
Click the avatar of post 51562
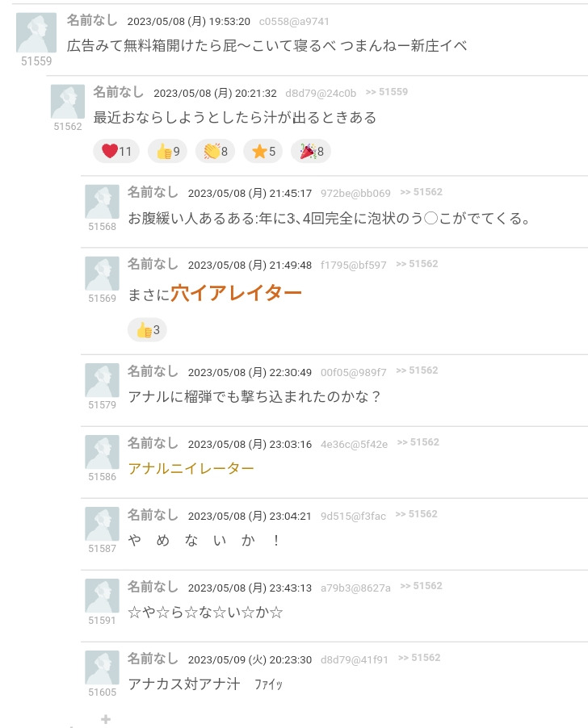pyautogui.click(x=67, y=101)
